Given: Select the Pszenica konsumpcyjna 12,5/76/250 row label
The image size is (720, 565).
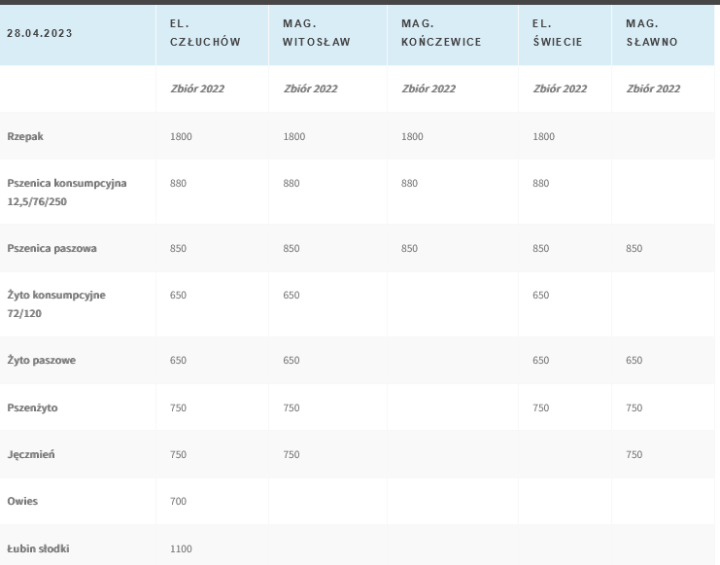Looking at the screenshot, I should click(69, 191).
